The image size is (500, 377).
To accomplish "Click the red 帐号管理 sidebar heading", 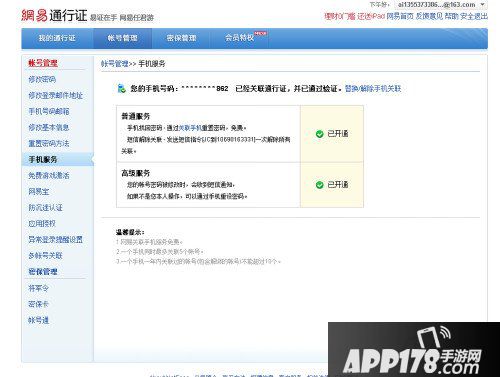I will tap(43, 63).
